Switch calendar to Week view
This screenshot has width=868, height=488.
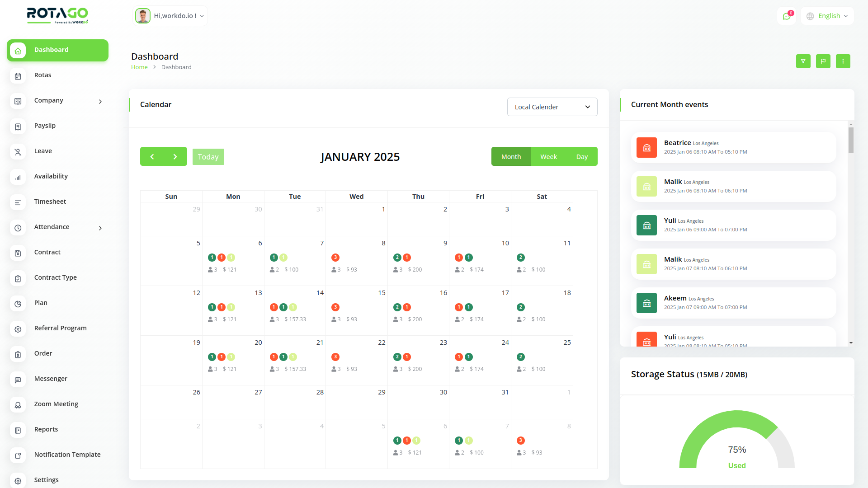pos(548,157)
